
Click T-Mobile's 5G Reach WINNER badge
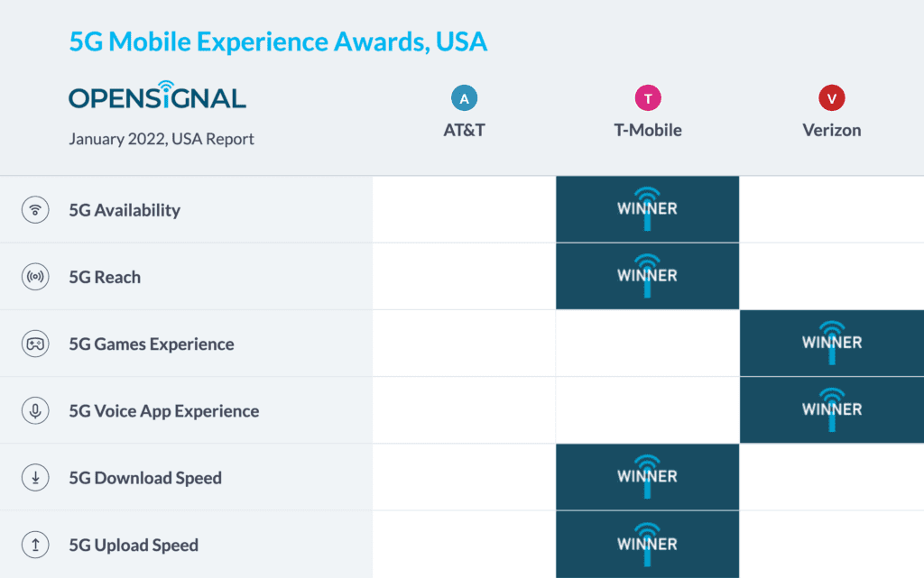(647, 276)
